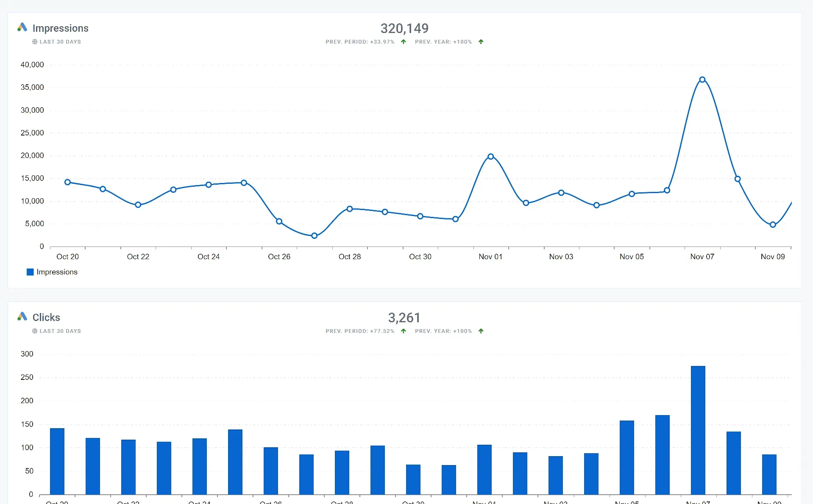813x504 pixels.
Task: Click the Nov 09 bar in Clicks chart
Action: [x=769, y=474]
